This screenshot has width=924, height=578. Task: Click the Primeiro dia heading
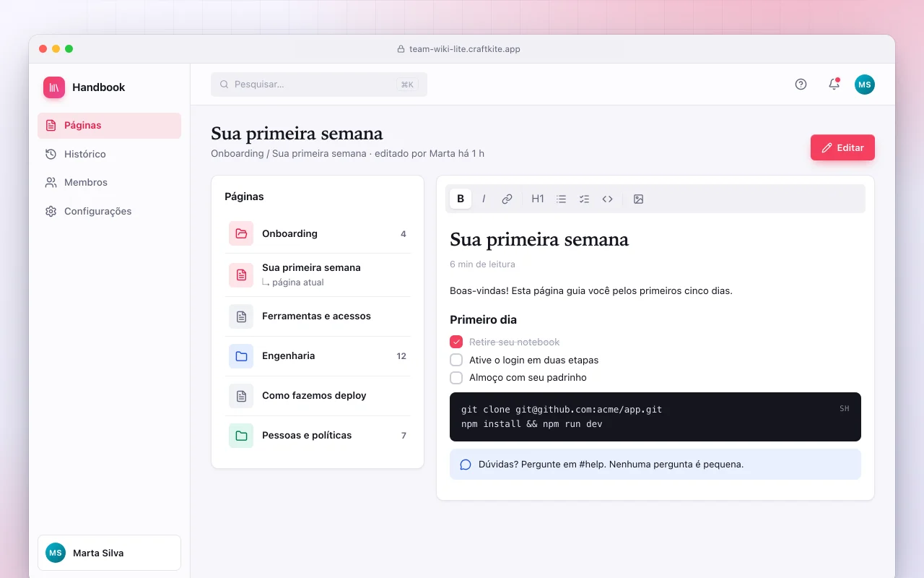483,319
